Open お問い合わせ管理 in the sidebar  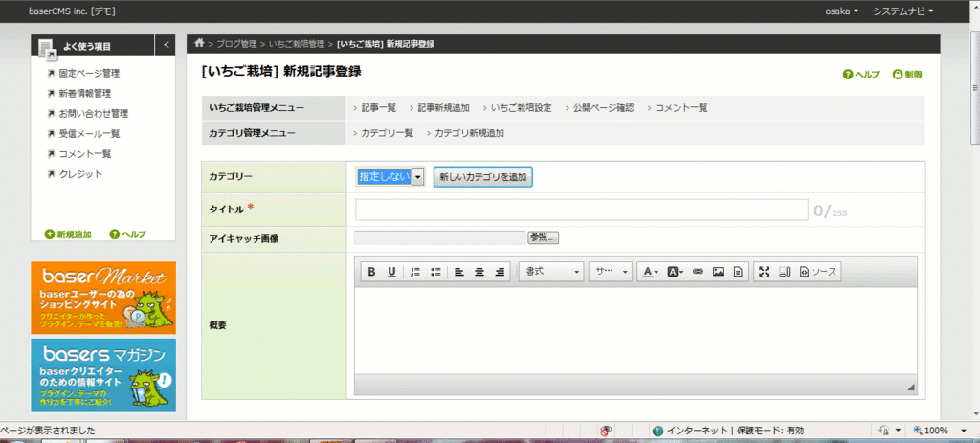94,114
